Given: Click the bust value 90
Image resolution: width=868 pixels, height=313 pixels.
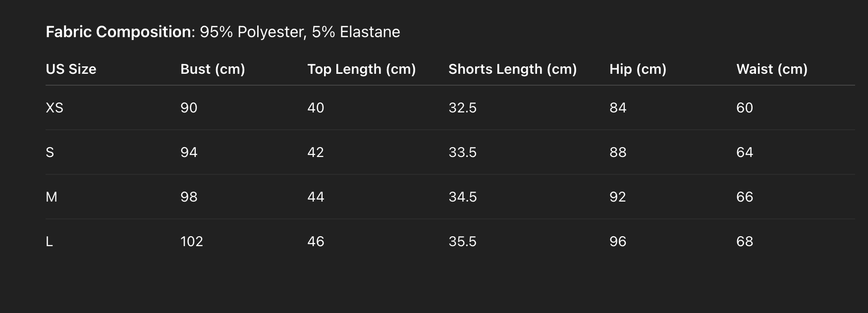Looking at the screenshot, I should (x=189, y=107).
